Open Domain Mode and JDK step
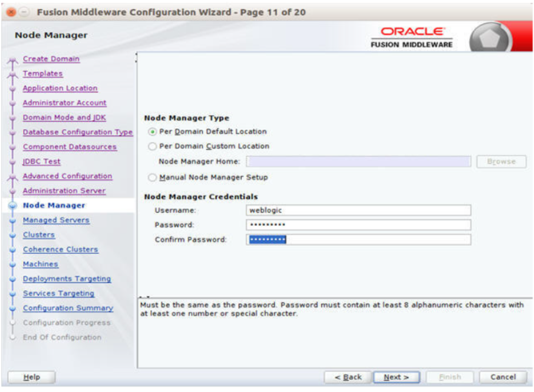This screenshot has width=534, height=392. click(x=64, y=117)
